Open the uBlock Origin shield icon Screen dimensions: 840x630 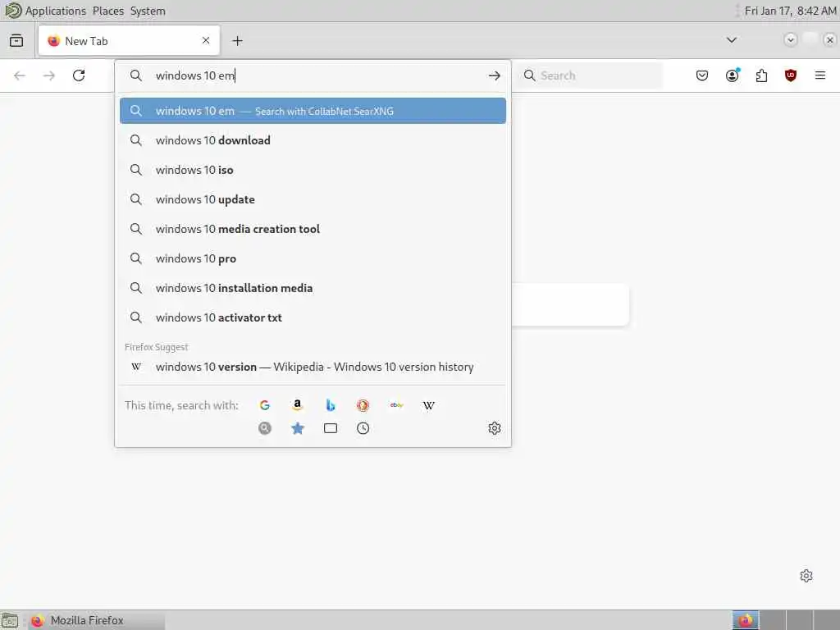click(x=791, y=75)
